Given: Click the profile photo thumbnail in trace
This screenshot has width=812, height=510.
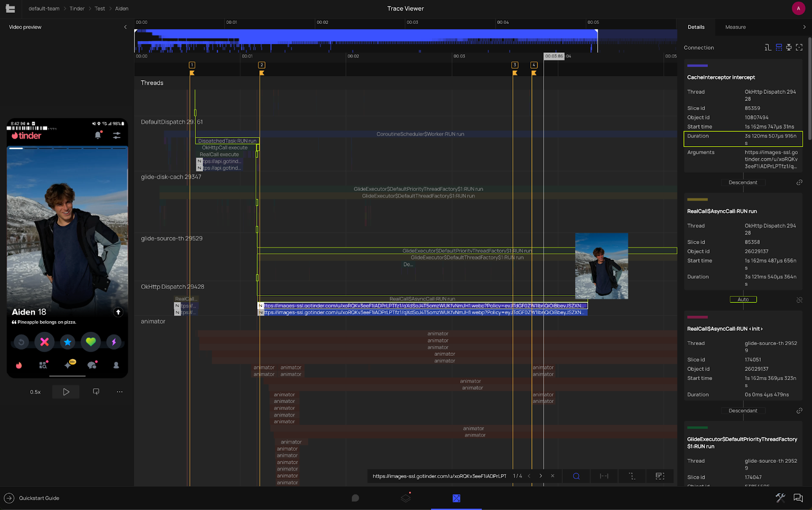Looking at the screenshot, I should tap(601, 266).
